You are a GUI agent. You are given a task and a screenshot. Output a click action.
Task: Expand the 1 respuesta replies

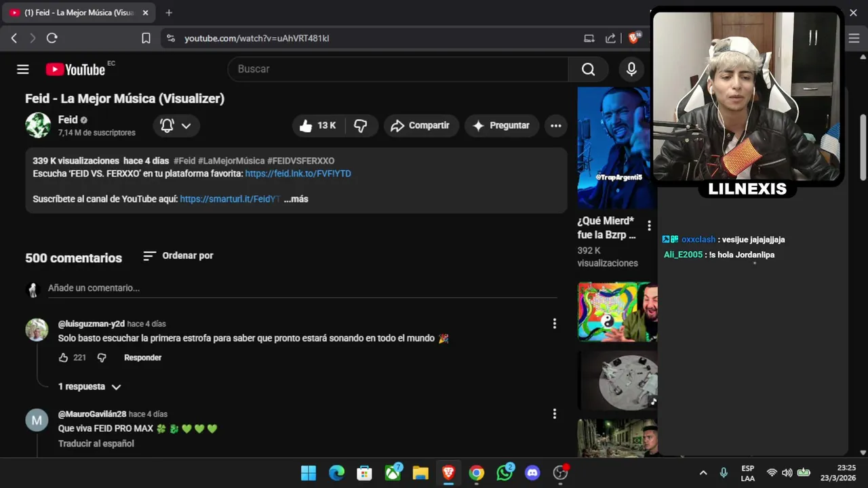tap(90, 386)
